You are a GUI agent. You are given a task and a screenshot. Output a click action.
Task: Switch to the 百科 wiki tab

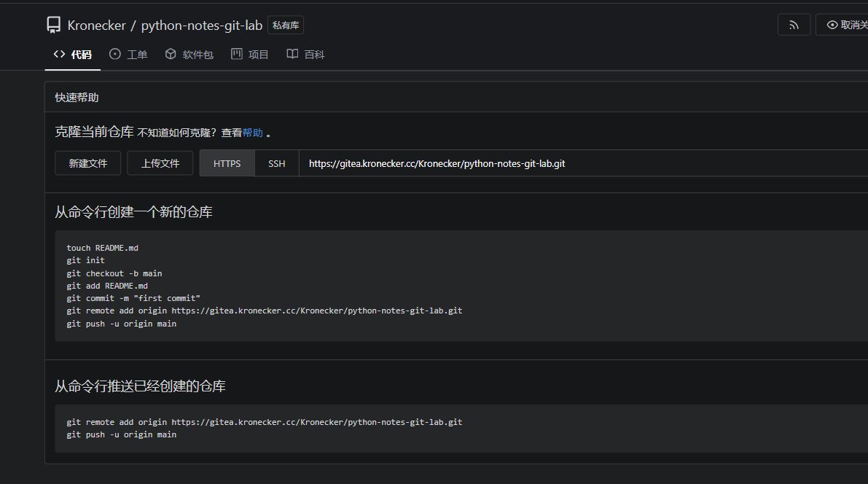305,54
